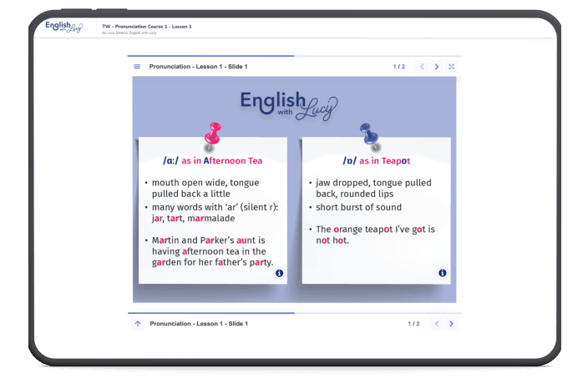Go to next slide using top arrow
Image resolution: width=588 pixels, height=384 pixels.
pyautogui.click(x=437, y=67)
